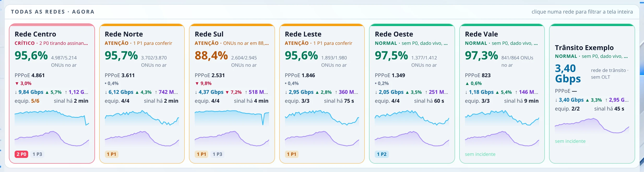This screenshot has width=644, height=172.
Task: Click the 97,3% value in Rede Vale
Action: [481, 56]
